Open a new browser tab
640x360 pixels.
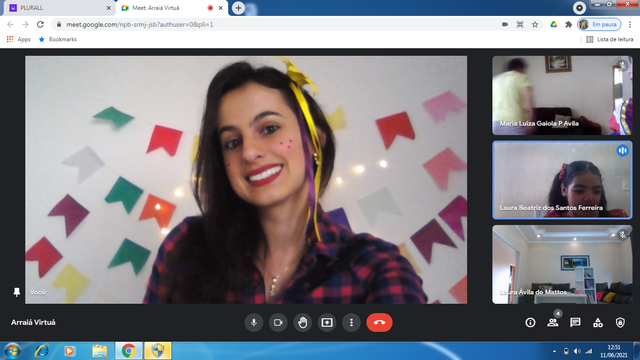[238, 8]
